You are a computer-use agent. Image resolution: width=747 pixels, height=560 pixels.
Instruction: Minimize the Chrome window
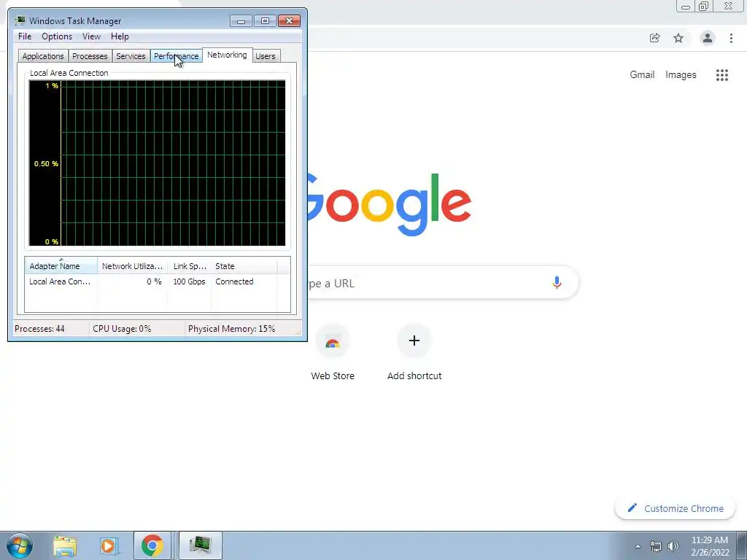click(686, 7)
